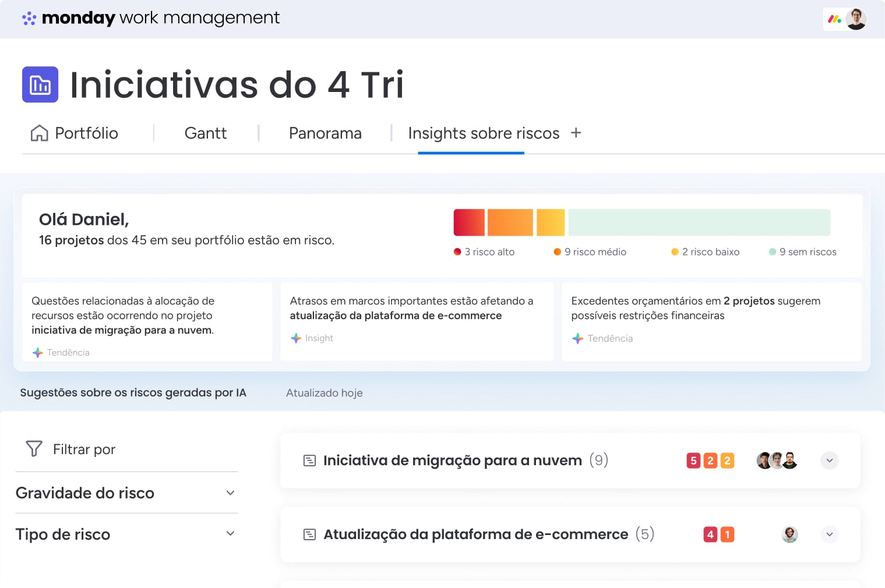Click the "Atualizado hoje" text
Image resolution: width=885 pixels, height=588 pixels.
[325, 393]
